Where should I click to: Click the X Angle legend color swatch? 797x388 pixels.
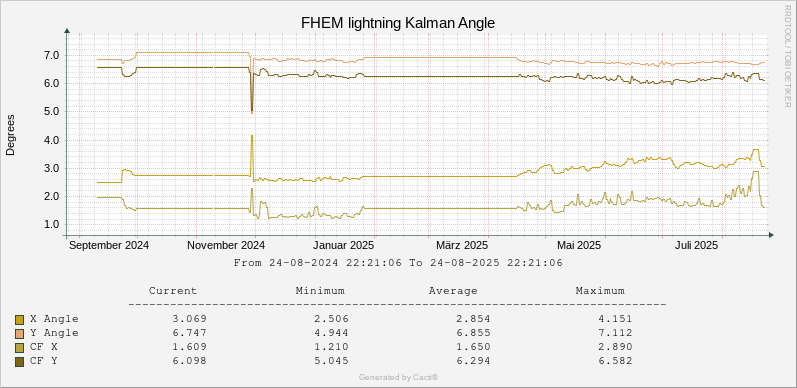coord(20,320)
